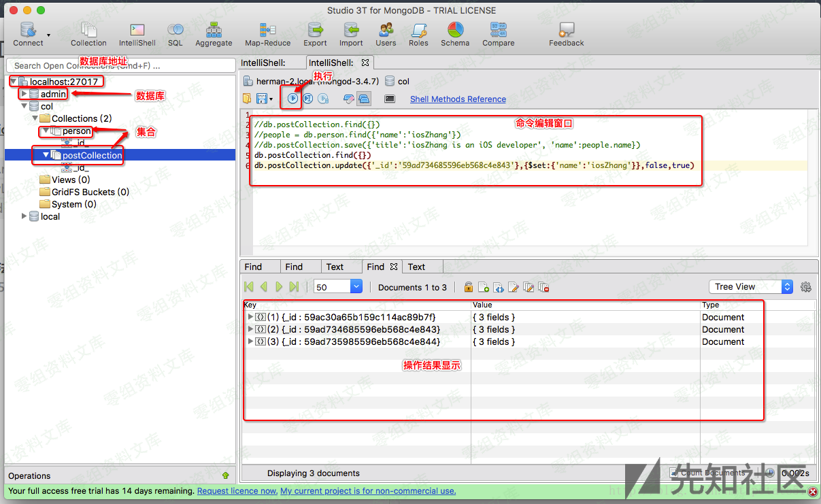Open the Tree View dropdown
This screenshot has height=504, width=821.
pyautogui.click(x=750, y=287)
